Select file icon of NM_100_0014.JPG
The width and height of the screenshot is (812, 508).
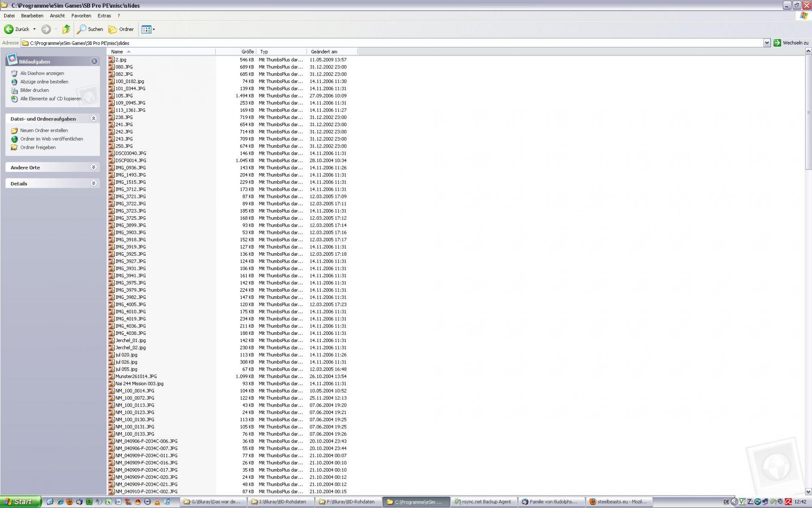[111, 391]
